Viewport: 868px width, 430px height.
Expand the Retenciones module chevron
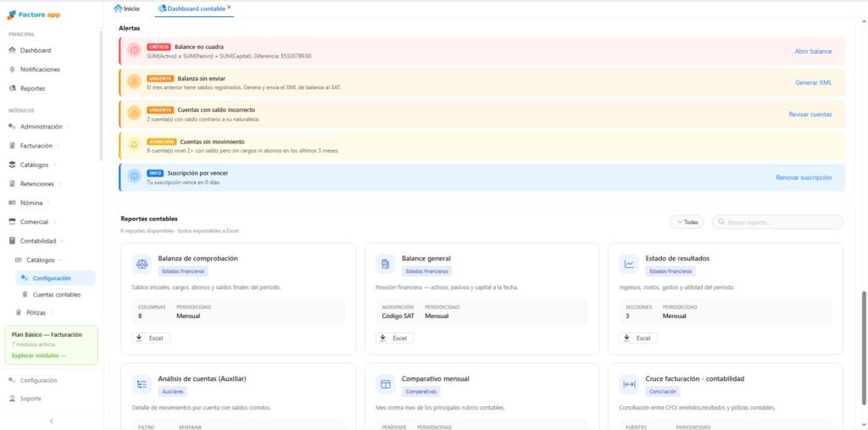click(x=60, y=184)
